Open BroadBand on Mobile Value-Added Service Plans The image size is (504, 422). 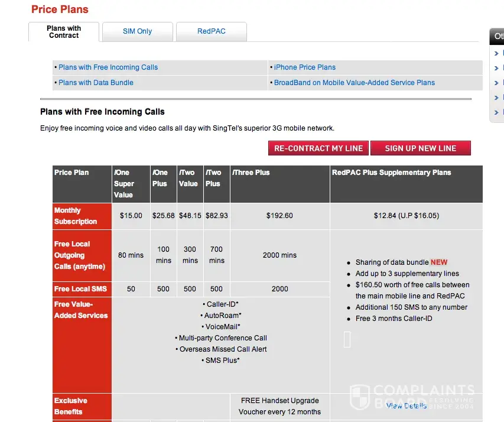(x=354, y=83)
